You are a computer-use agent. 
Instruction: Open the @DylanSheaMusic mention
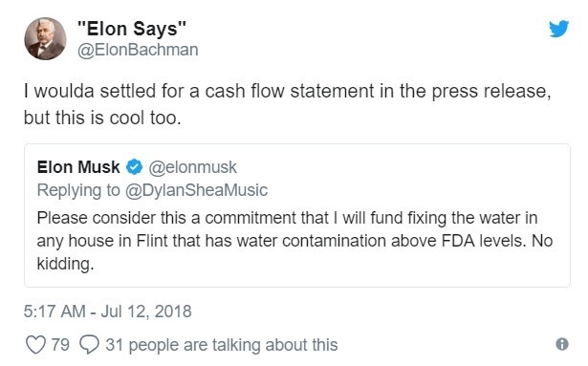click(196, 190)
